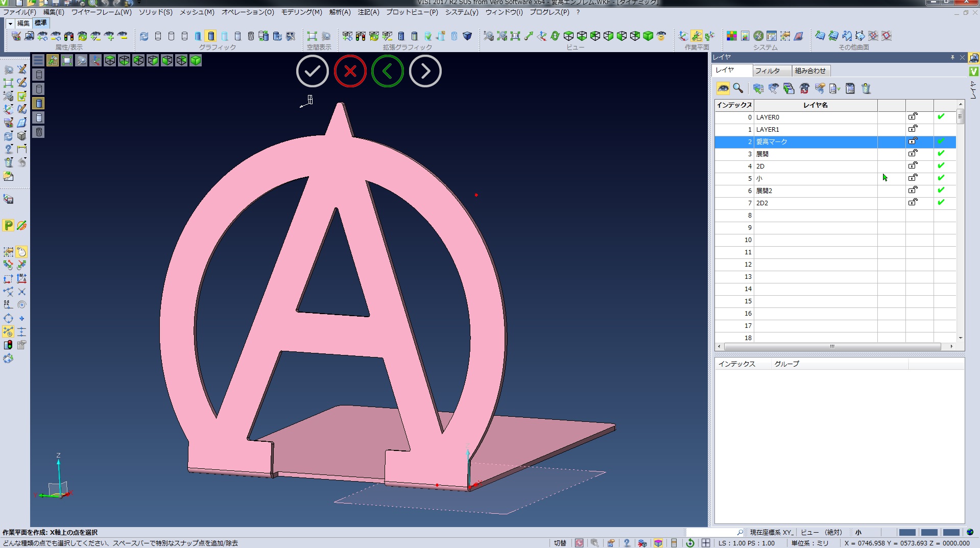Select the 標準 toolbar tab
Image resolution: width=980 pixels, height=548 pixels.
pyautogui.click(x=41, y=23)
